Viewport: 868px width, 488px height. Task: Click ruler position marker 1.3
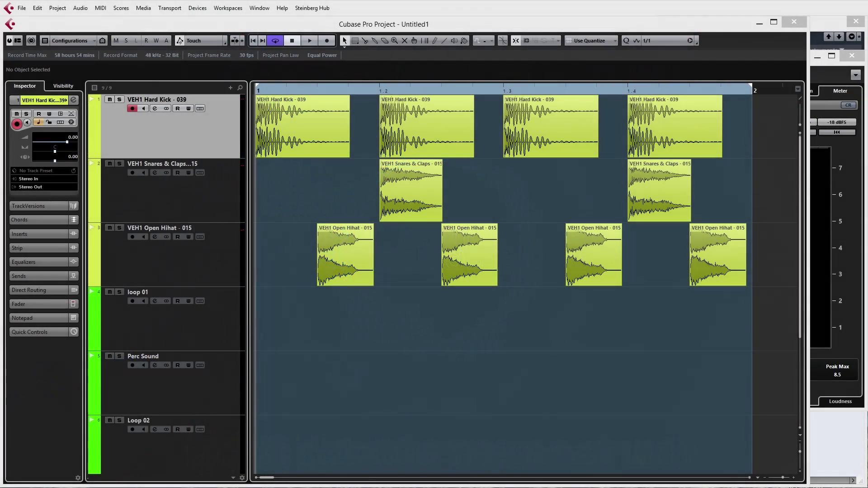click(507, 91)
